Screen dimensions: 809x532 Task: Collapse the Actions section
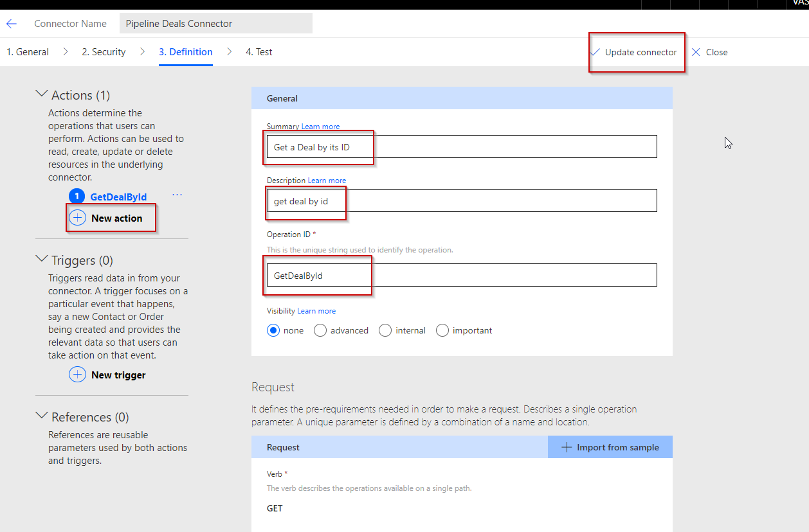[x=42, y=94]
